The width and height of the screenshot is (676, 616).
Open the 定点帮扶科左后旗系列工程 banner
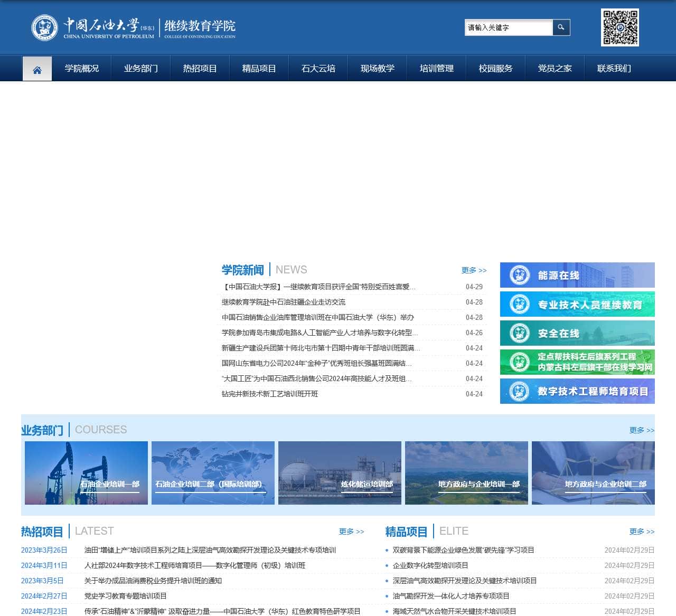577,362
